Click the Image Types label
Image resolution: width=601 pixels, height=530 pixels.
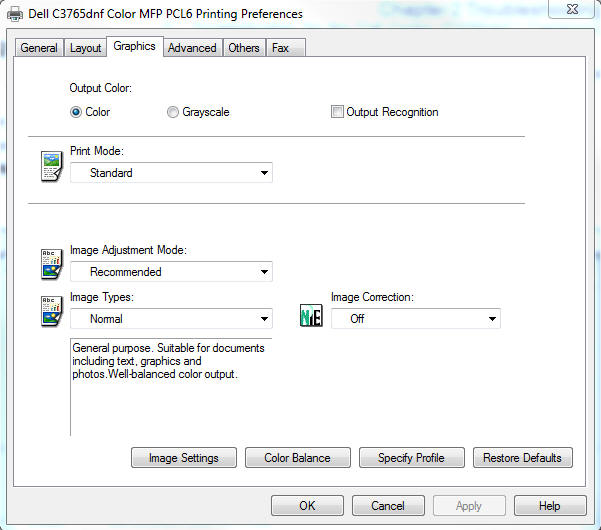point(102,297)
